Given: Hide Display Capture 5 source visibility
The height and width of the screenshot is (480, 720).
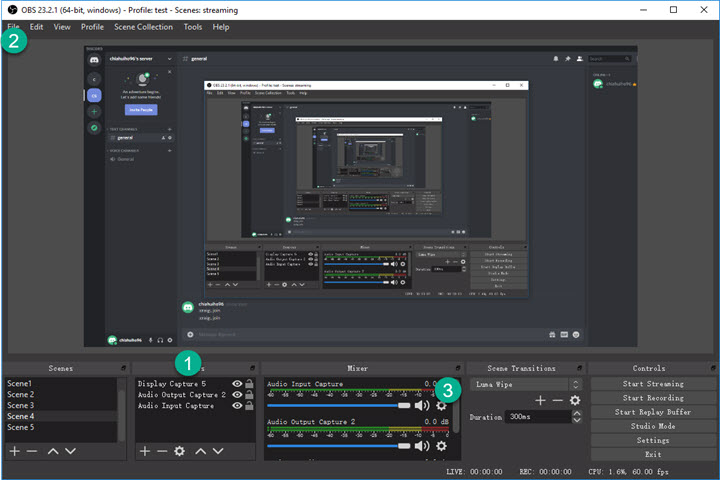Looking at the screenshot, I should (x=236, y=383).
